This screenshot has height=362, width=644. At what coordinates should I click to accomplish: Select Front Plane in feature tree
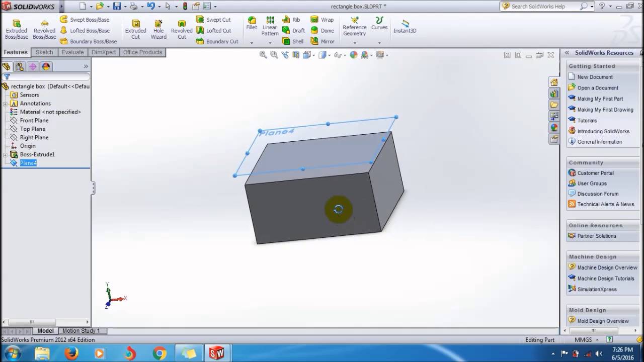[x=34, y=121]
